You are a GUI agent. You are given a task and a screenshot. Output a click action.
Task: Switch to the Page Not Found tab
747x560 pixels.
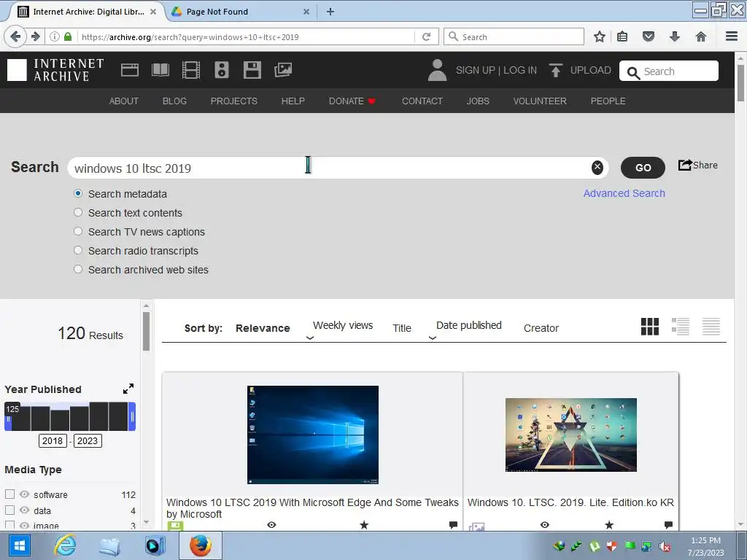(239, 12)
